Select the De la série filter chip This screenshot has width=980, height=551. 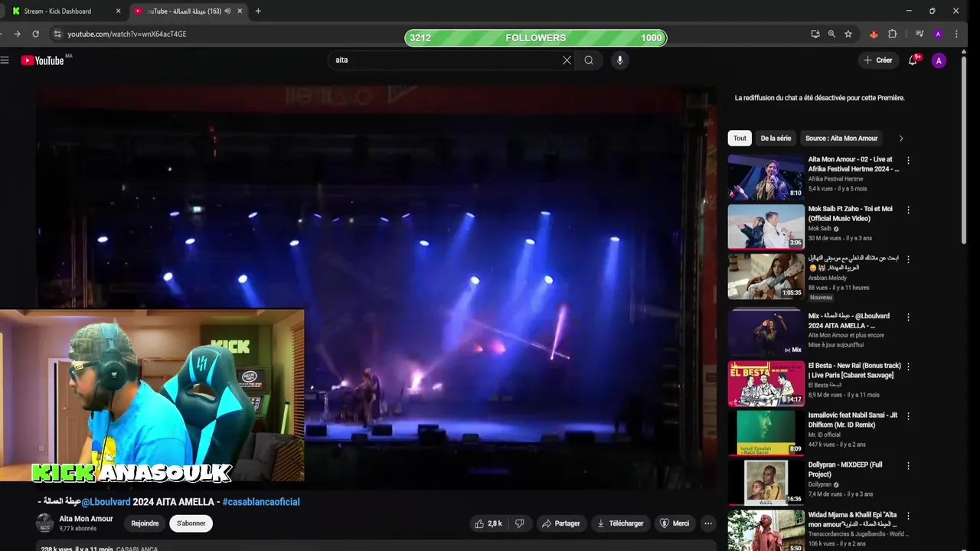776,139
